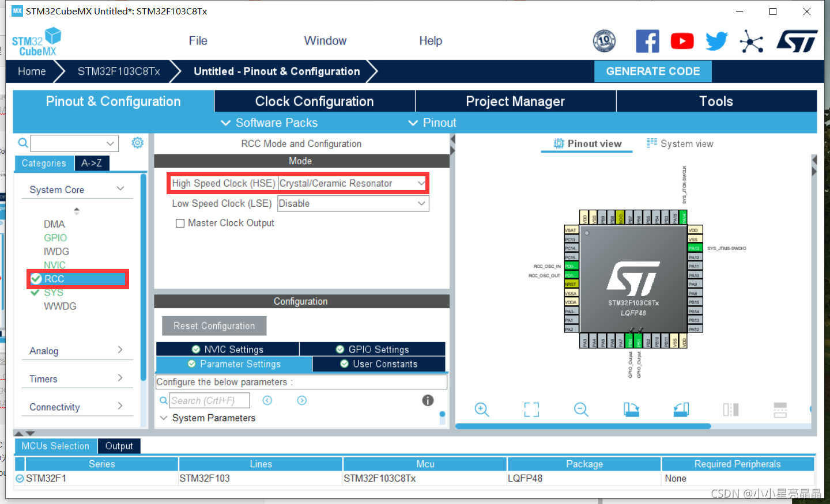The width and height of the screenshot is (830, 504).
Task: Click the 10-year anniversary badge icon
Action: [x=604, y=41]
